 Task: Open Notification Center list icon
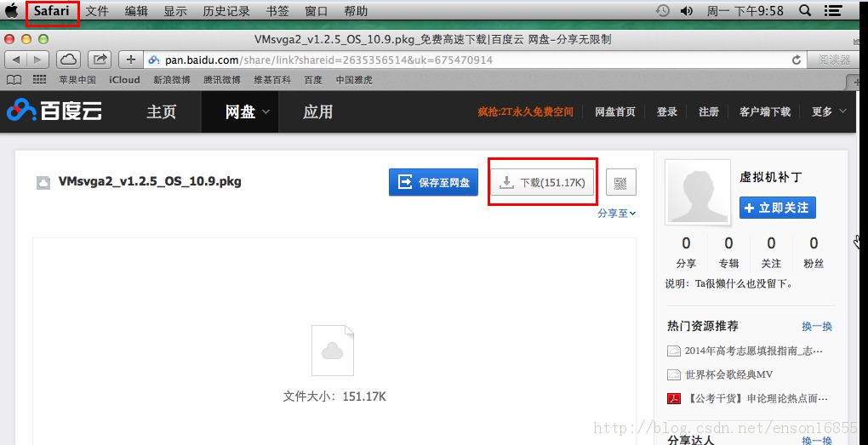[832, 10]
